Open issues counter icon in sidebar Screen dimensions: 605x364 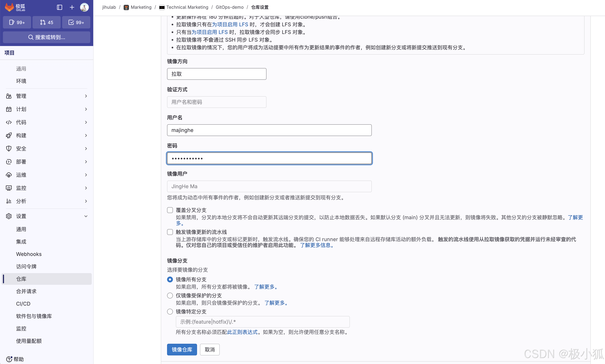point(17,22)
